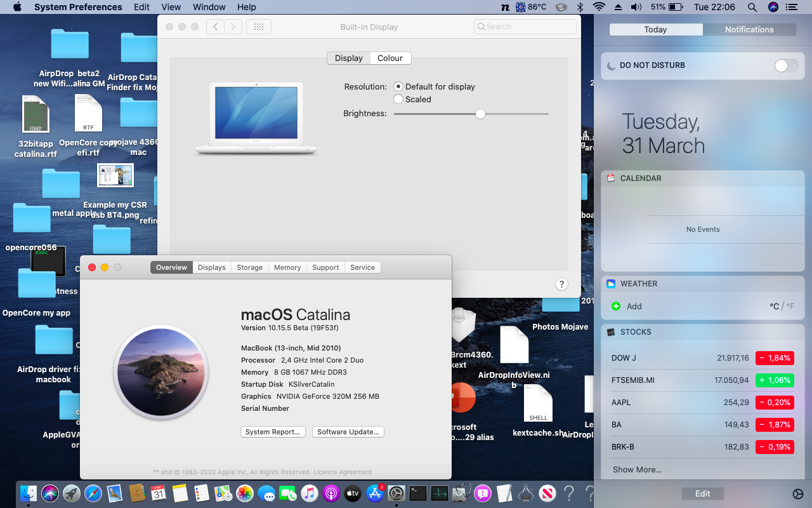812x508 pixels.
Task: Open Feedback Assistant purple icon in Dock
Action: (483, 493)
